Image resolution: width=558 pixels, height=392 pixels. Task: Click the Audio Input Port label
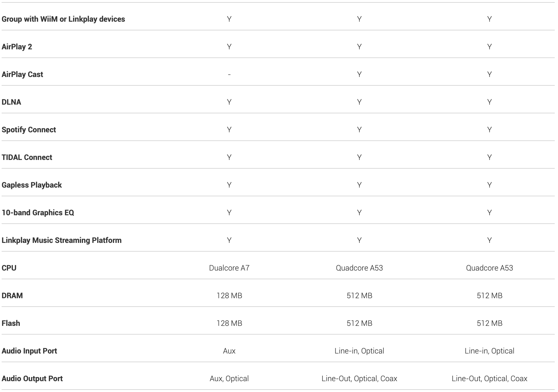tap(29, 351)
